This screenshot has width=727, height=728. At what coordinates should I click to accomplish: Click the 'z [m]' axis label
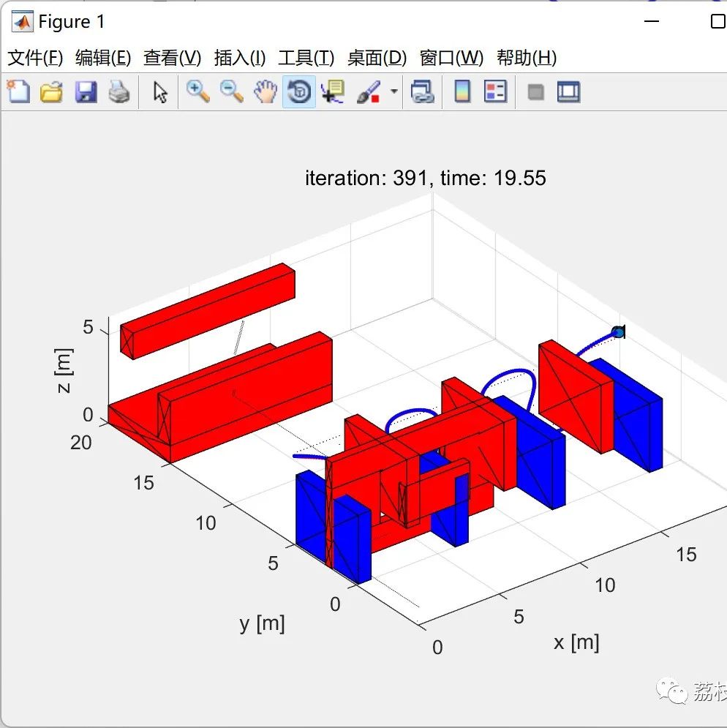64,370
